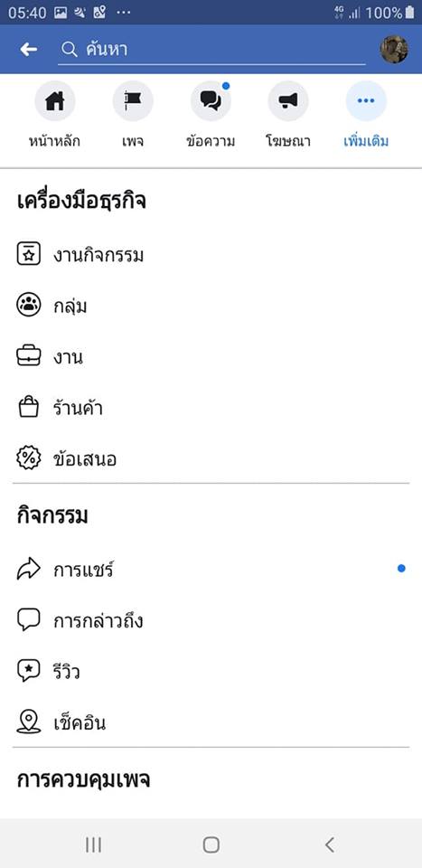Open การกล่าวถึง mentions item
The height and width of the screenshot is (868, 422).
pos(211,621)
